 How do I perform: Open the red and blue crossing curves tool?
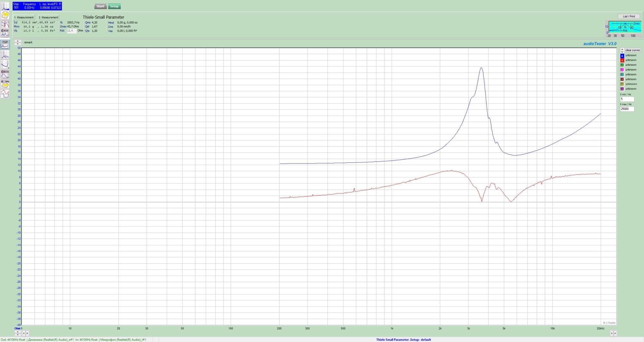[x=5, y=24]
